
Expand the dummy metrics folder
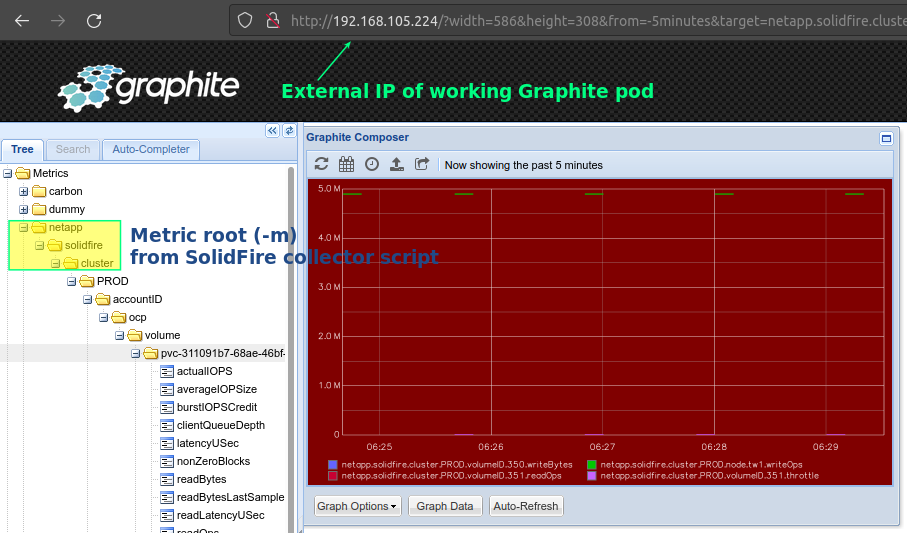tap(24, 209)
